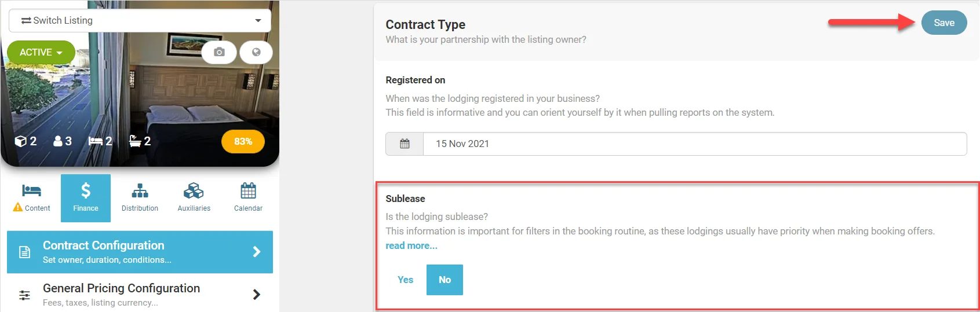Select No for the Sublease option
This screenshot has width=980, height=312.
pos(445,280)
